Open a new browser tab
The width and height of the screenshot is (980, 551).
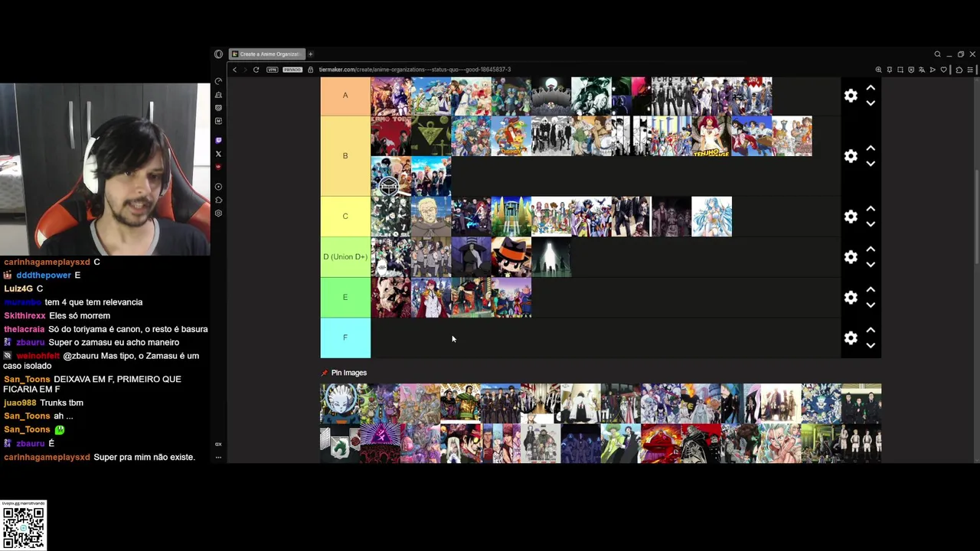click(311, 54)
